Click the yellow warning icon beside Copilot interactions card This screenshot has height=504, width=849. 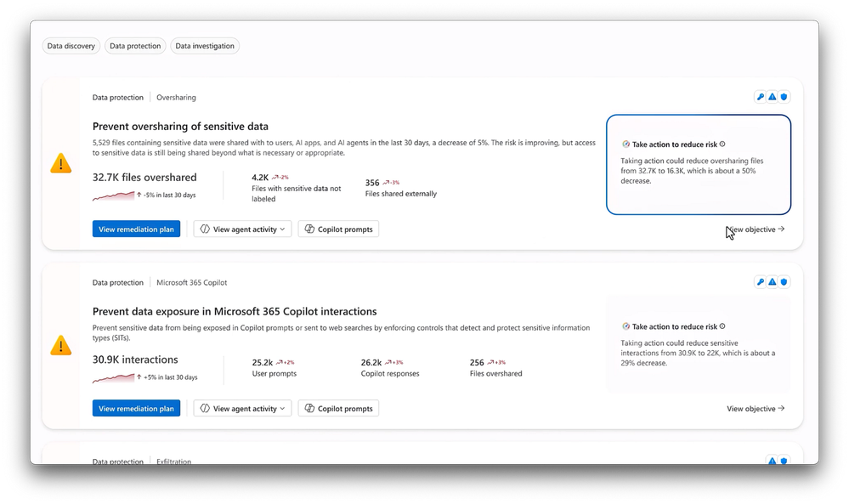click(x=61, y=345)
